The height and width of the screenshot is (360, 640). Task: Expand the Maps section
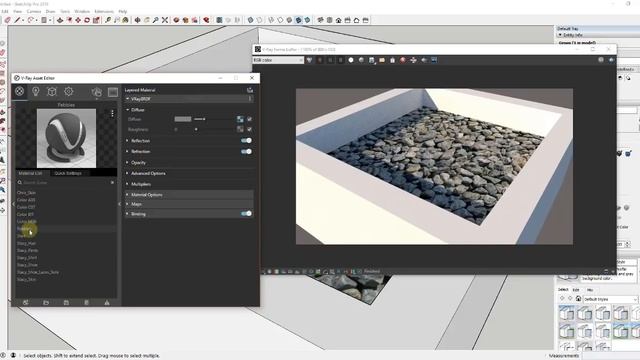tap(128, 204)
